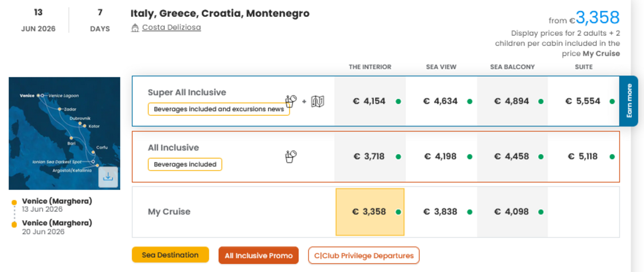644x272 pixels.
Task: Select My Cruise interior price € 3,358
Action: 370,212
